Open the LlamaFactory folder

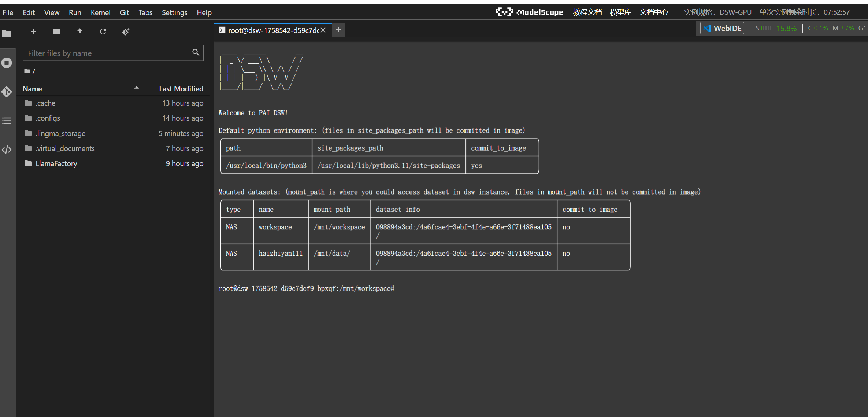point(56,163)
